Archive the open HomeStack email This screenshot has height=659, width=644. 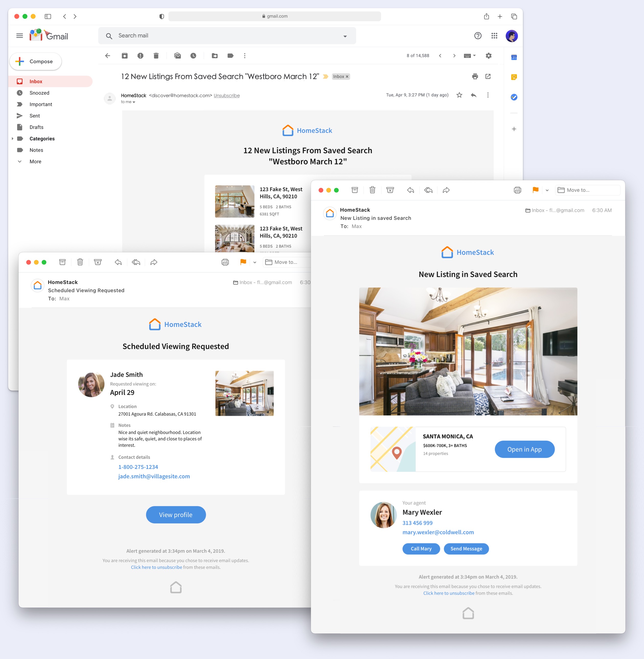124,55
